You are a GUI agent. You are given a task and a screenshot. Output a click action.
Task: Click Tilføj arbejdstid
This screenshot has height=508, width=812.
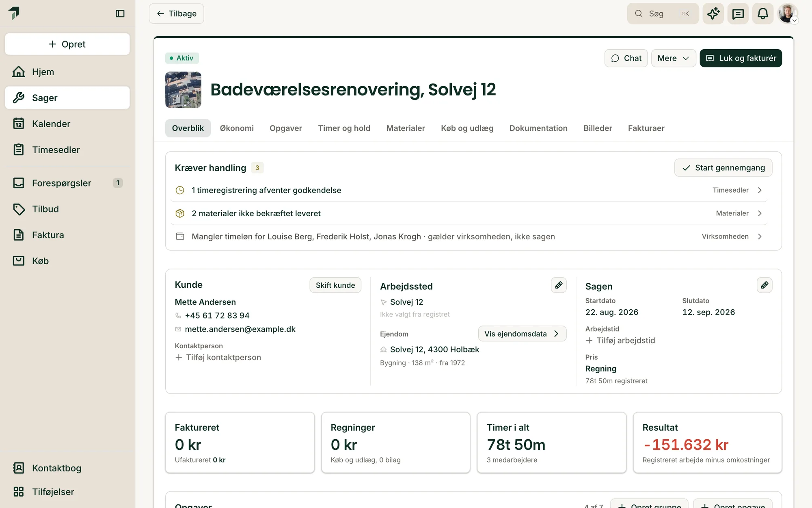coord(620,341)
